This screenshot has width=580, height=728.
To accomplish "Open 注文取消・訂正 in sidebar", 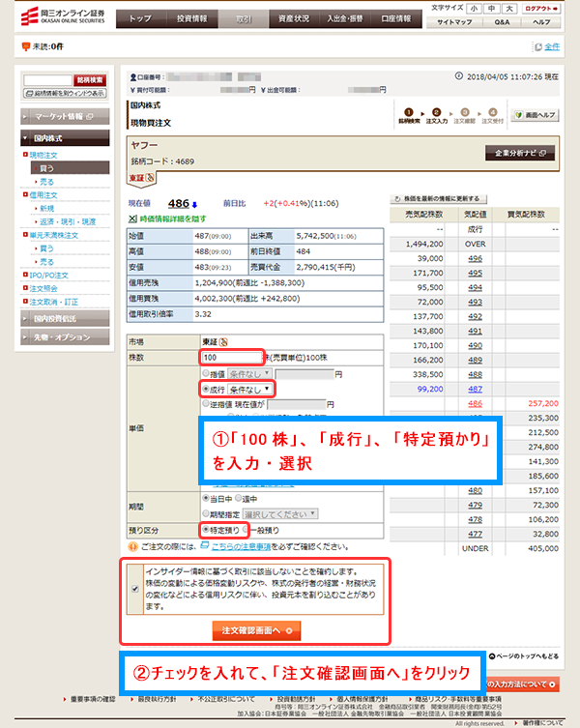I will pyautogui.click(x=53, y=302).
